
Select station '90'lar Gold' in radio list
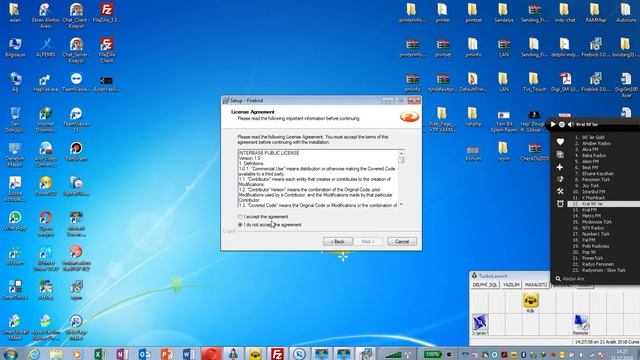click(x=593, y=138)
